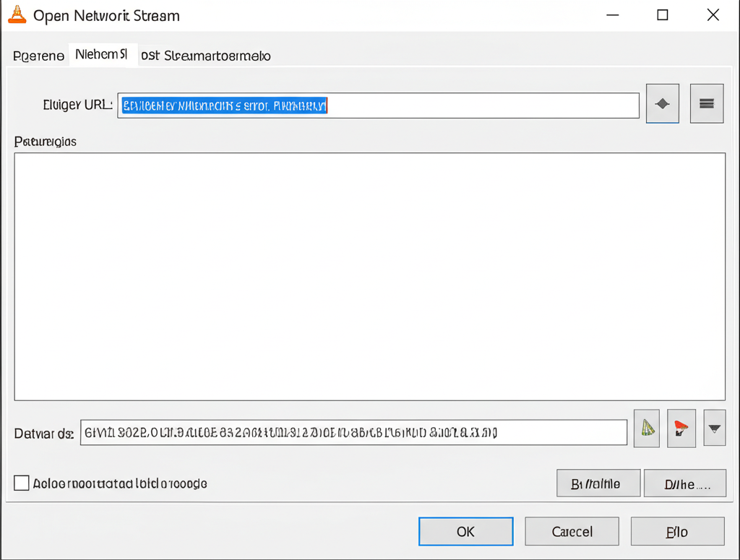Click the "Bllo" button at bottom right

point(677,531)
